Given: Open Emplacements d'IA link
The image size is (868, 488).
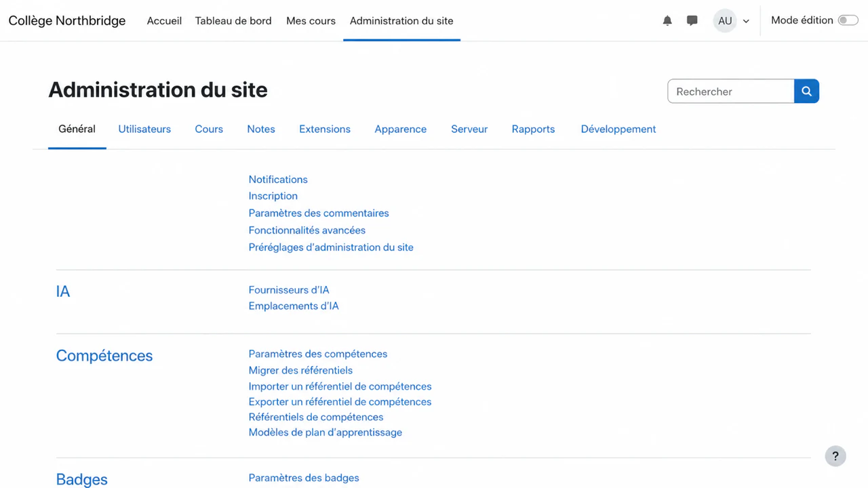Looking at the screenshot, I should 294,306.
